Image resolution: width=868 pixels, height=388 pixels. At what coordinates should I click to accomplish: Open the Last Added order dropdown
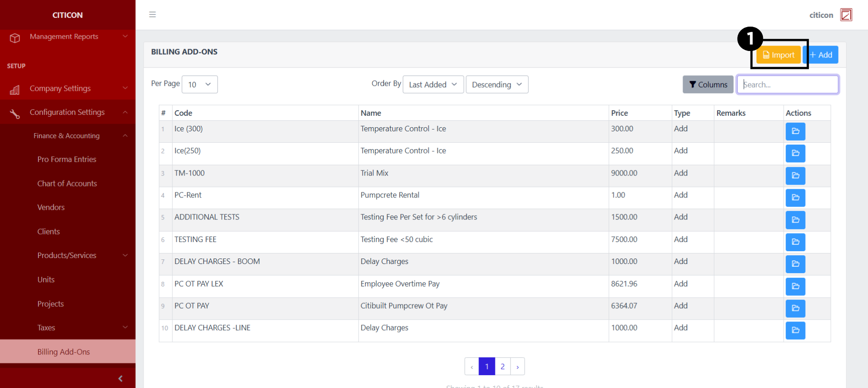pyautogui.click(x=433, y=84)
